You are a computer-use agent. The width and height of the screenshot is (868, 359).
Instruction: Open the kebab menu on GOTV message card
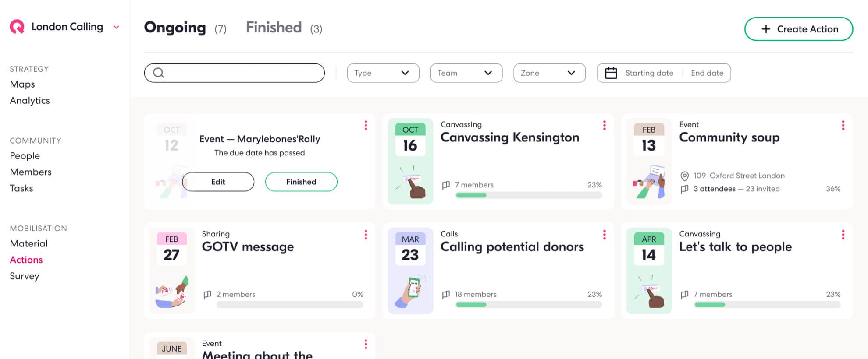point(365,235)
